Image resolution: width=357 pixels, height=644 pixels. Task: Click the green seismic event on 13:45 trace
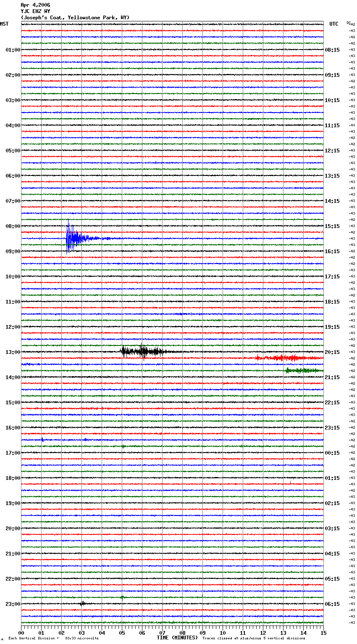304,370
